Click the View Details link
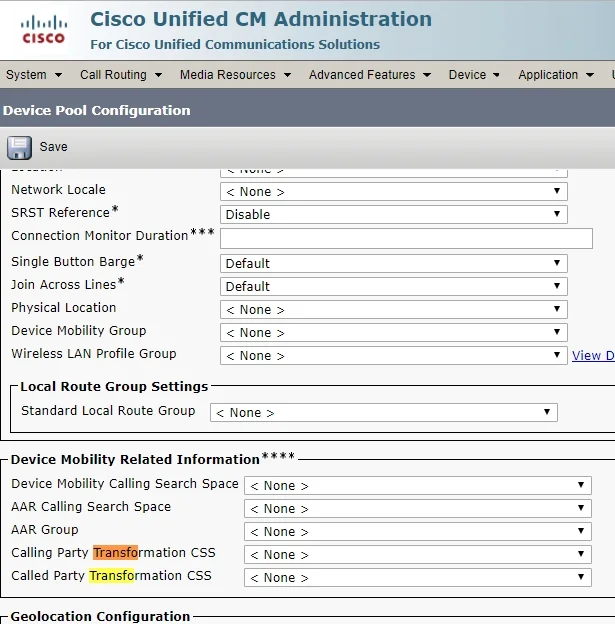This screenshot has width=615, height=624. (593, 355)
